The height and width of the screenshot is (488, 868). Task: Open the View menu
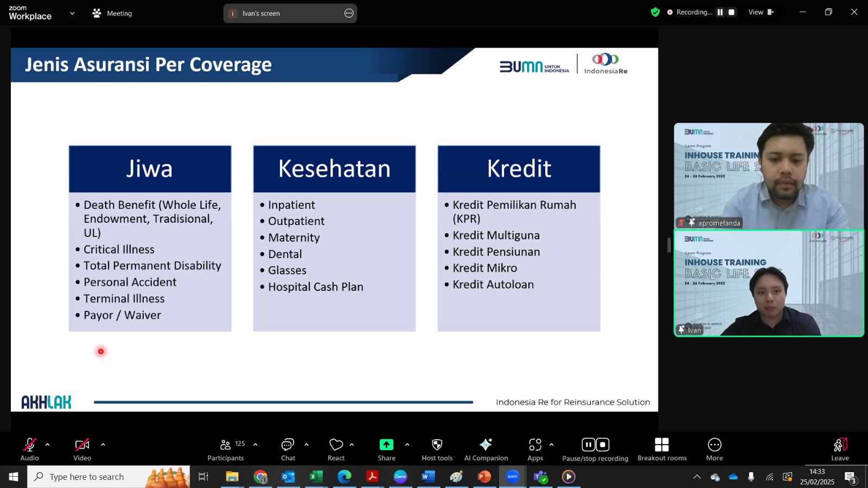coord(761,12)
